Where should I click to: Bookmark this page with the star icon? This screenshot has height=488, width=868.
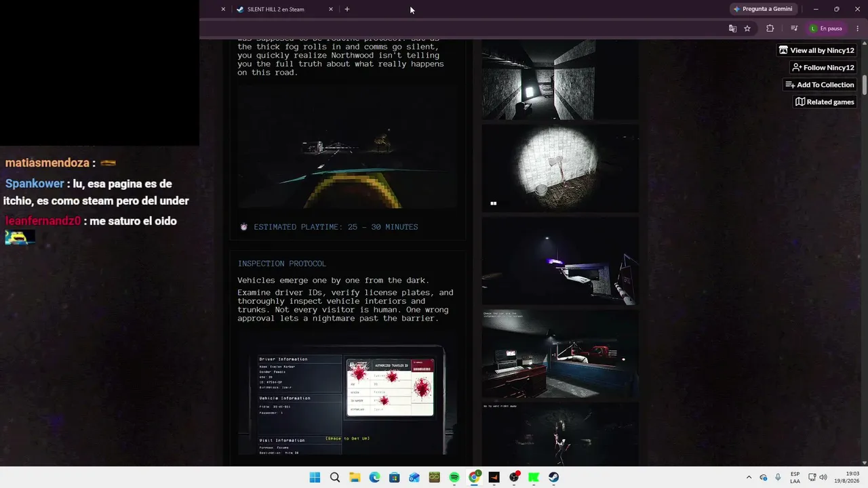coord(747,28)
